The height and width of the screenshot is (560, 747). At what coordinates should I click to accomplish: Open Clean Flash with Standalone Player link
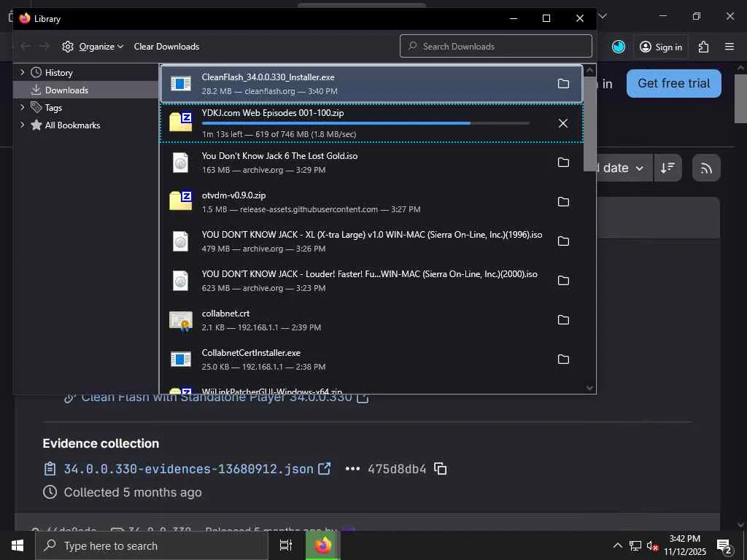pos(217,397)
